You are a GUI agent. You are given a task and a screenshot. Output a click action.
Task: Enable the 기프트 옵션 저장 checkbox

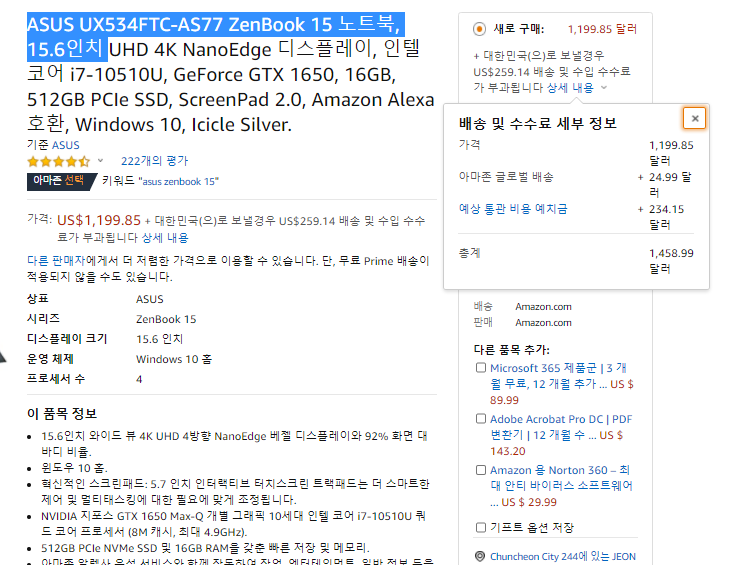(480, 528)
